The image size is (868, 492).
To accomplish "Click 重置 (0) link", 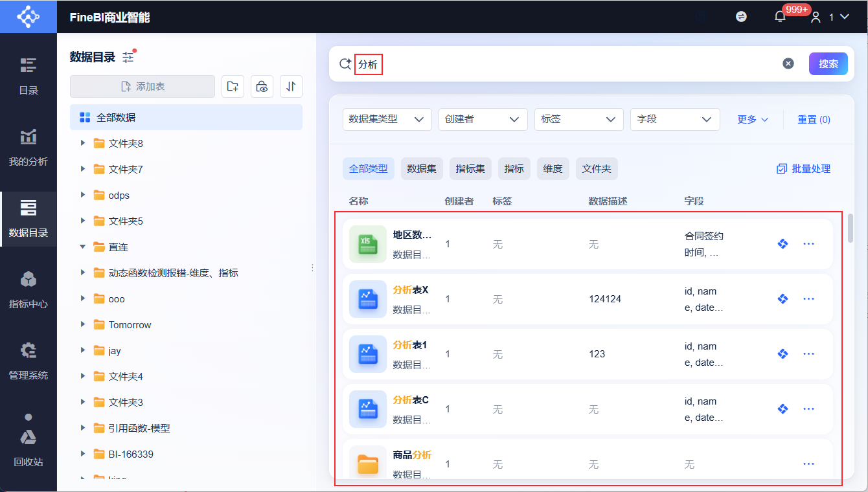I will coord(814,119).
